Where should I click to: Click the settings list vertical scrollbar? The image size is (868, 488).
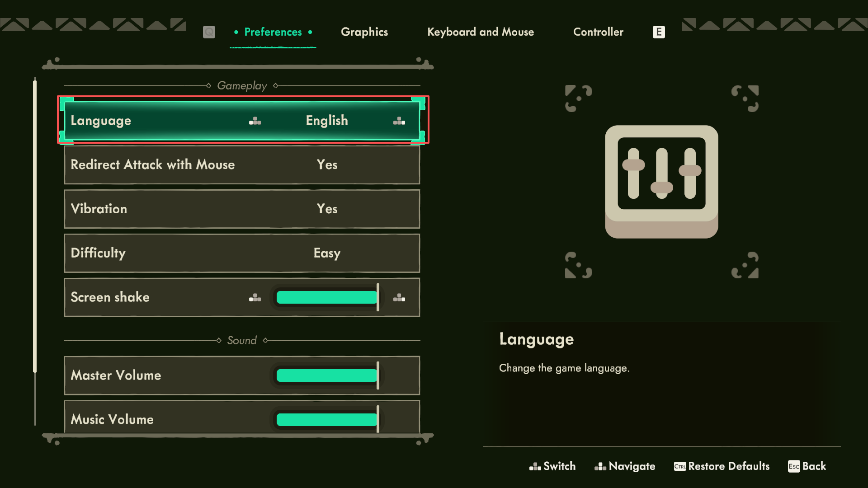pos(35,226)
